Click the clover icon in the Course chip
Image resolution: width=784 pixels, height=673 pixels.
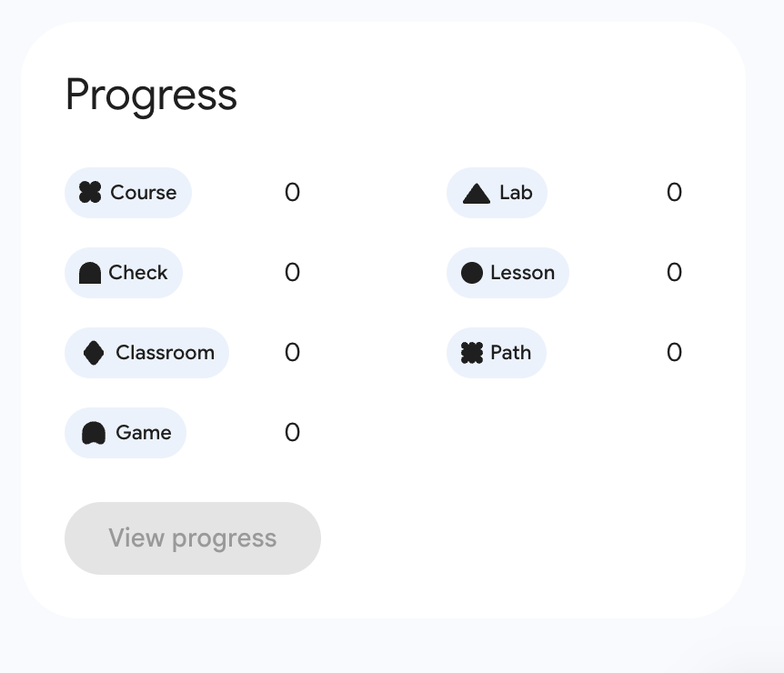90,193
